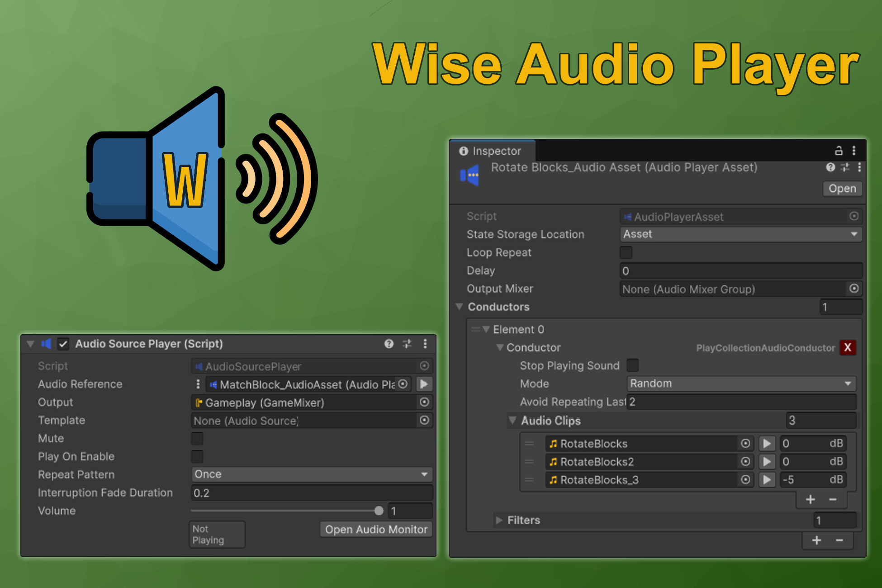
Task: Play the RotateBlocks_3 clip preview
Action: point(767,480)
